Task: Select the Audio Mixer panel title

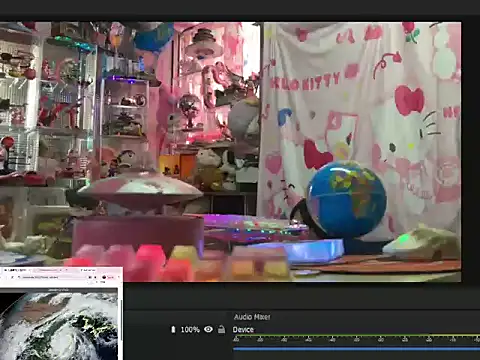Action: [x=252, y=317]
